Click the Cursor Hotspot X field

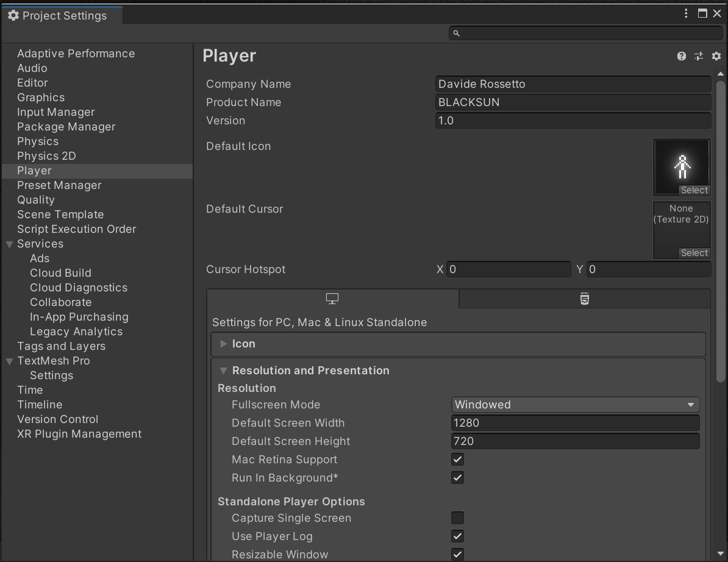coord(509,269)
